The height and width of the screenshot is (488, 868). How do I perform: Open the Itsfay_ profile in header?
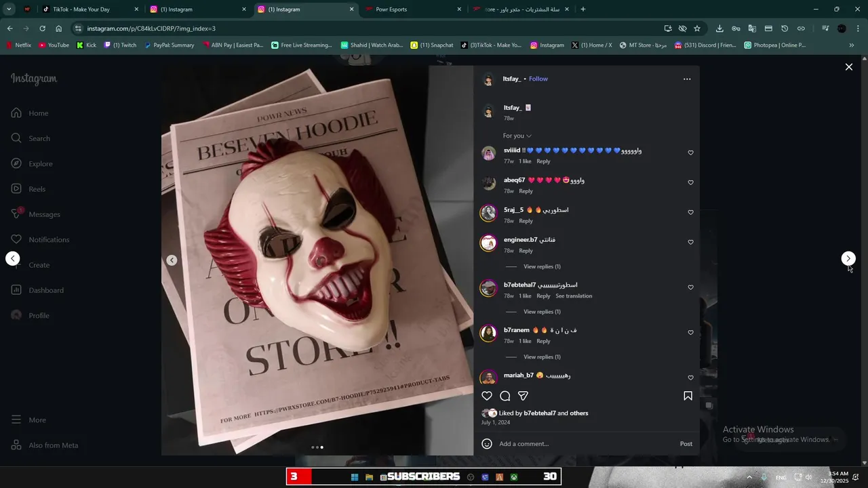point(512,79)
